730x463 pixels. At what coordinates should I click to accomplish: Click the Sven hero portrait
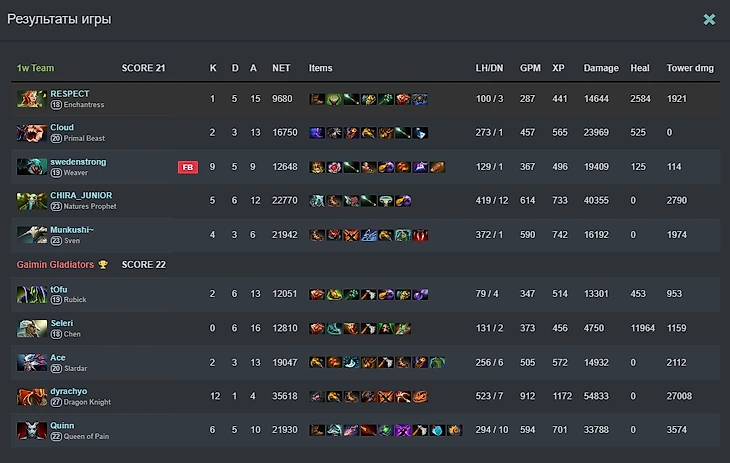32,235
